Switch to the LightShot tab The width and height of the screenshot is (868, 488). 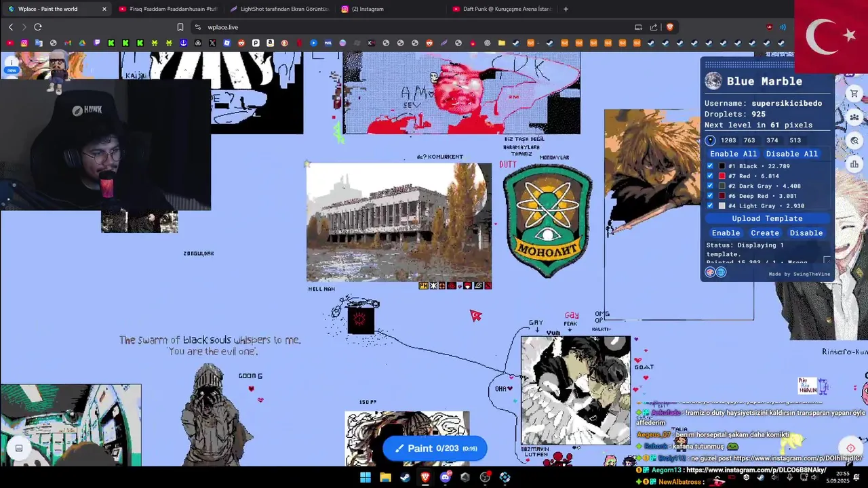[279, 9]
